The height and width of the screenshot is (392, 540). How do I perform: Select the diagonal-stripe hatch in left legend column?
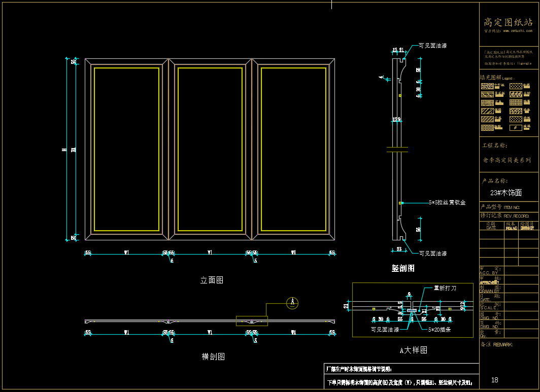pos(487,111)
